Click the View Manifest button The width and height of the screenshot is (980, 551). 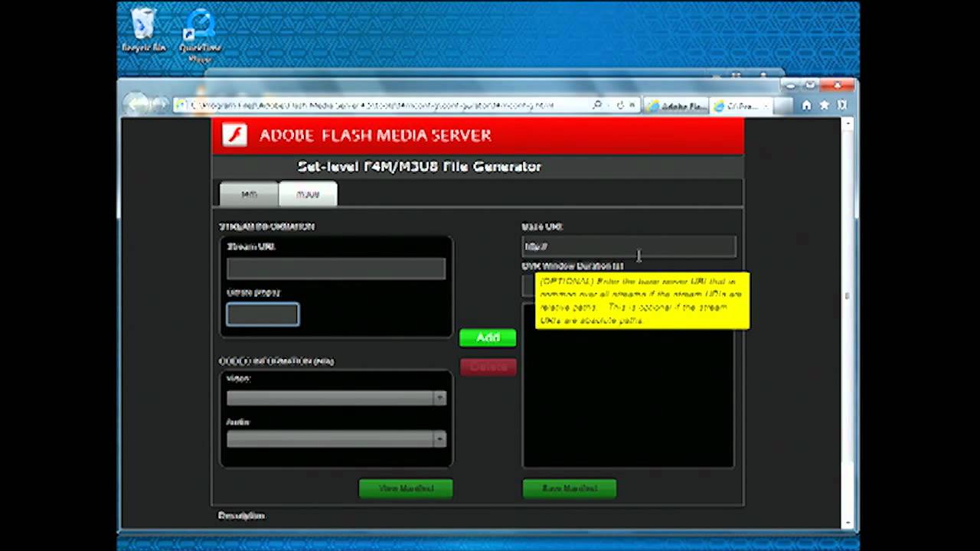(x=406, y=488)
